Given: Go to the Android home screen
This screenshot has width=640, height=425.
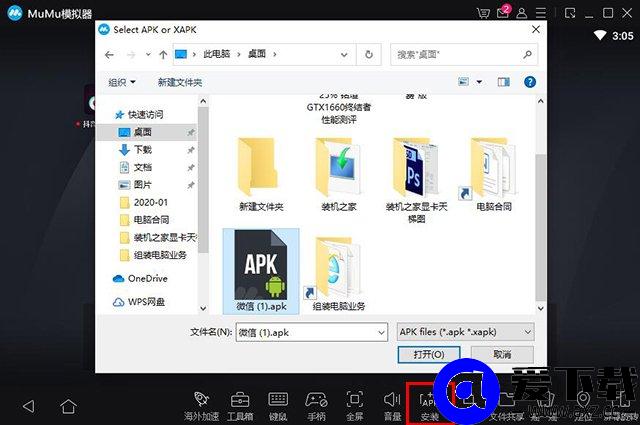Looking at the screenshot, I should [68, 406].
